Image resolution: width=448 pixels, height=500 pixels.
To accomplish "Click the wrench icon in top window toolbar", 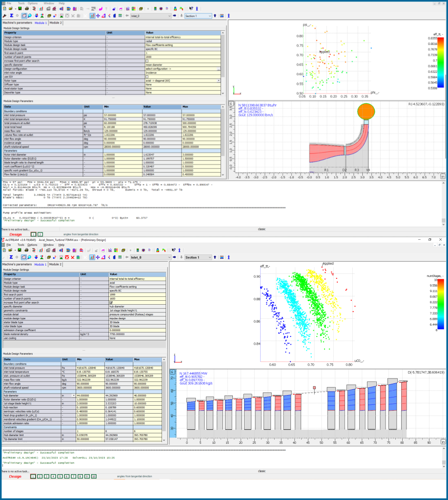I will tap(4, 16).
